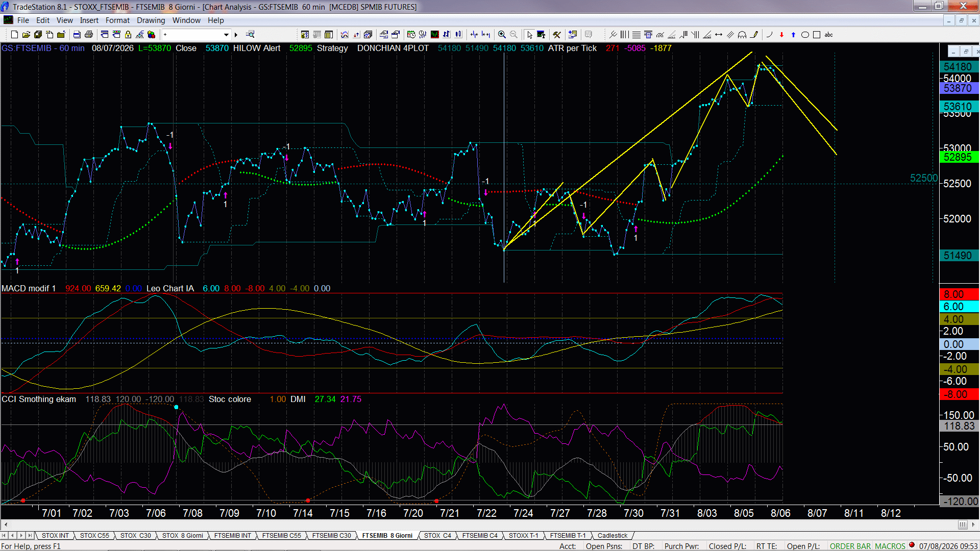This screenshot has width=980, height=551.
Task: Pick the red down arrow drawing tool
Action: point(781,35)
